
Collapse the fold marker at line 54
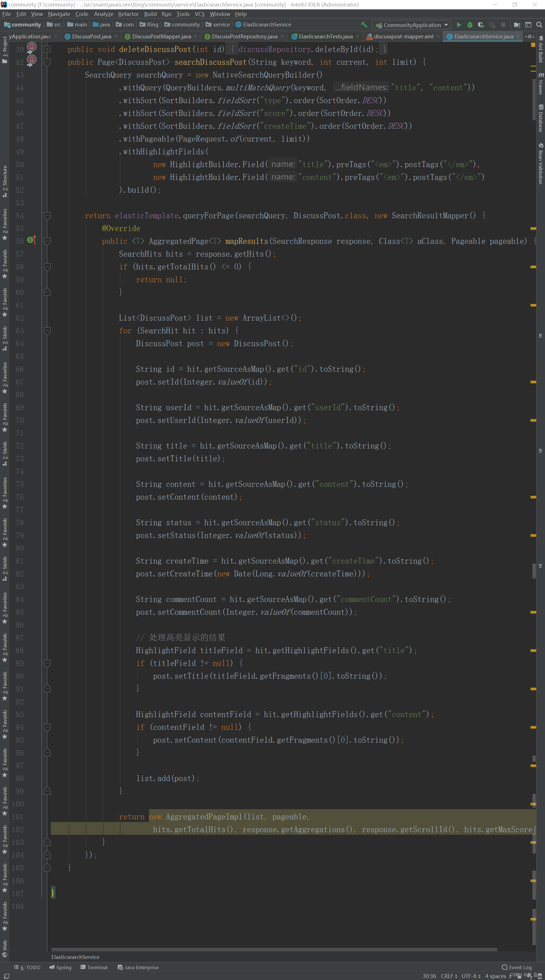pyautogui.click(x=47, y=215)
